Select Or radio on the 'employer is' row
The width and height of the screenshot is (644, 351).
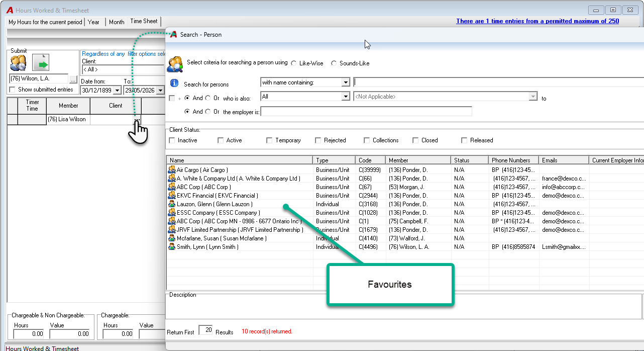208,112
